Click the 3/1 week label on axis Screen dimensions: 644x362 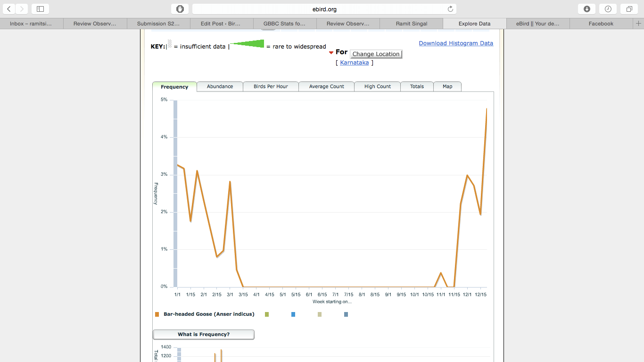[x=230, y=295]
